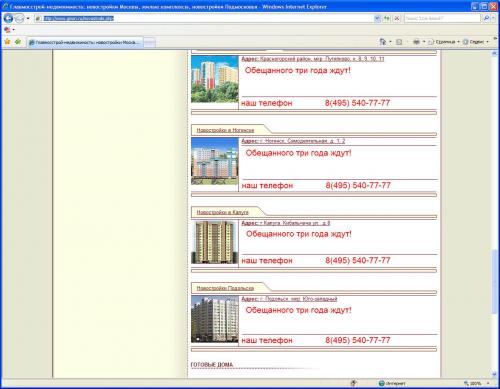Click the Home page toolbar icon

[383, 42]
